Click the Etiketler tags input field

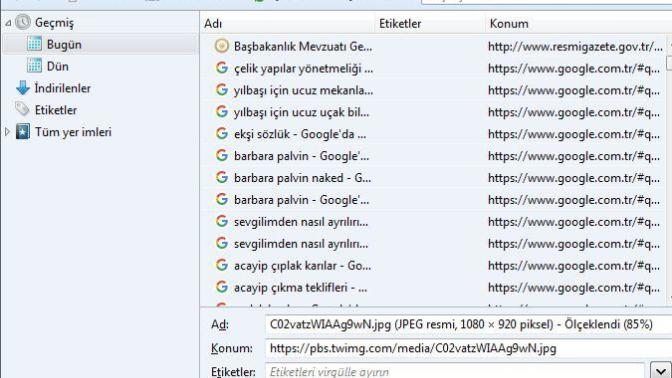[x=455, y=371]
